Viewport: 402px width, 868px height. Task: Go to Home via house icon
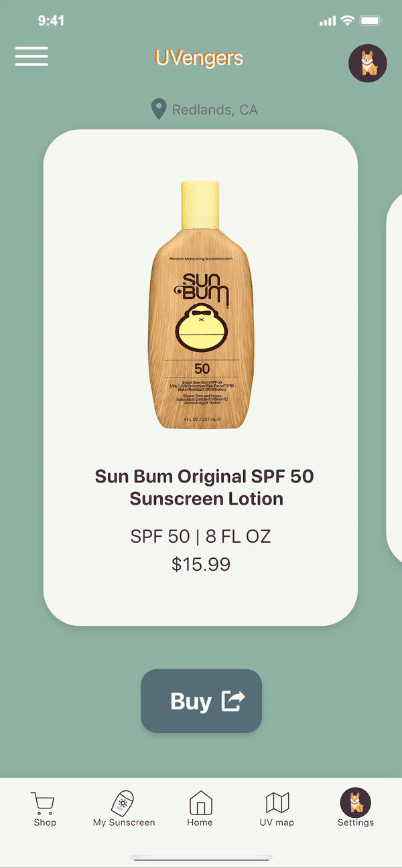point(200,802)
